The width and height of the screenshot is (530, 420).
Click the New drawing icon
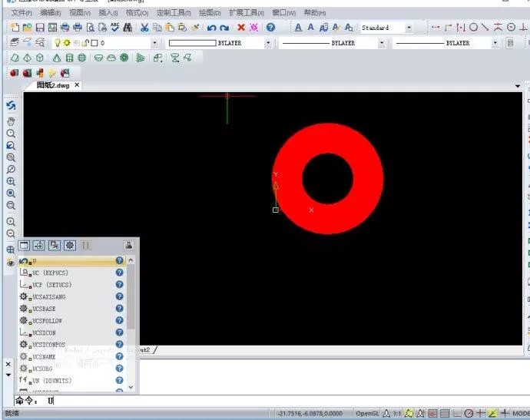click(15, 28)
